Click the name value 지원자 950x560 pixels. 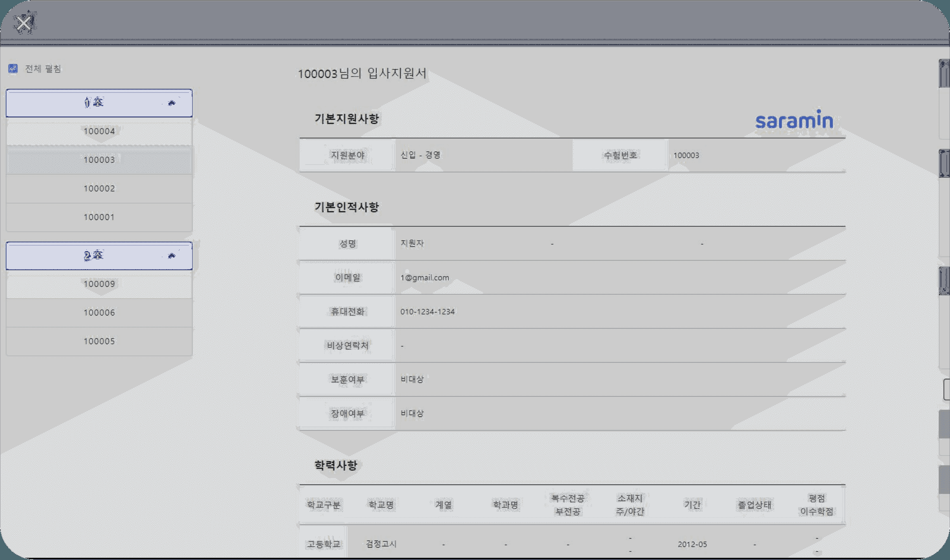tap(412, 243)
